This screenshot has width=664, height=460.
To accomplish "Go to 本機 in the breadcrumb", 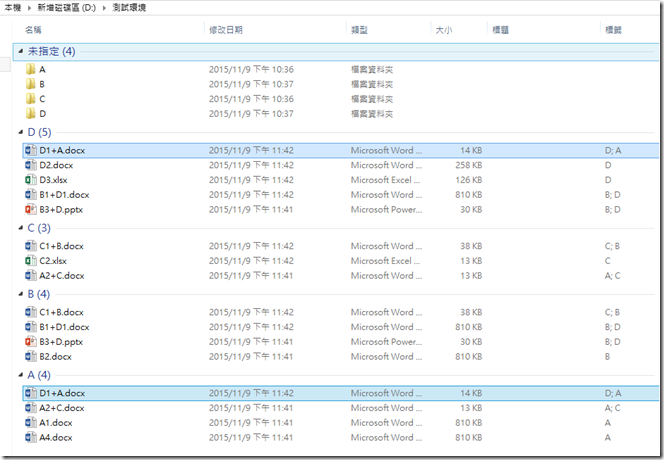I will click(x=15, y=8).
